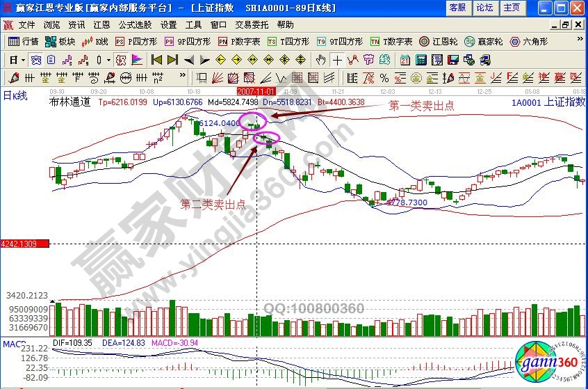Click the pennant flag icon

pos(137,59)
